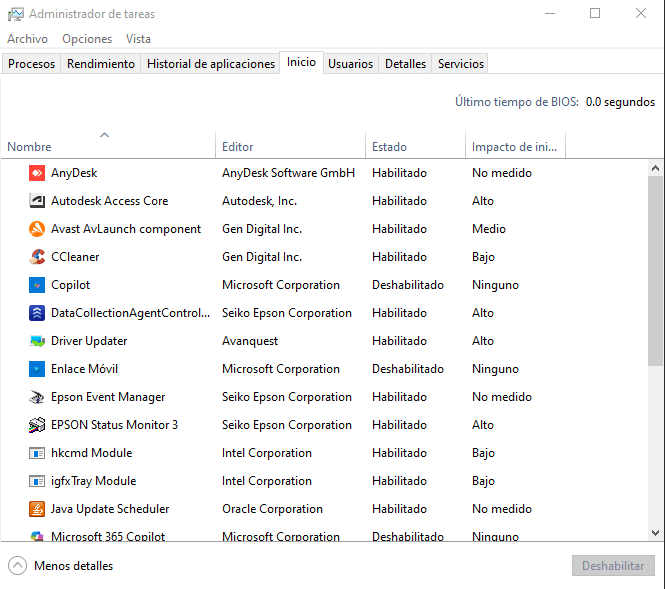Select Avast AvLaunch component entry text
The width and height of the screenshot is (665, 589).
[126, 229]
